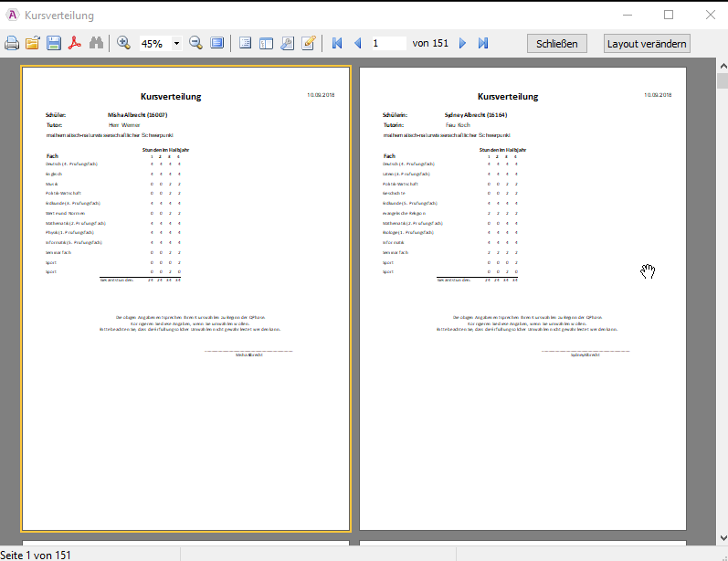Click the Schließen button
Screen dimensions: 728x561
(556, 44)
